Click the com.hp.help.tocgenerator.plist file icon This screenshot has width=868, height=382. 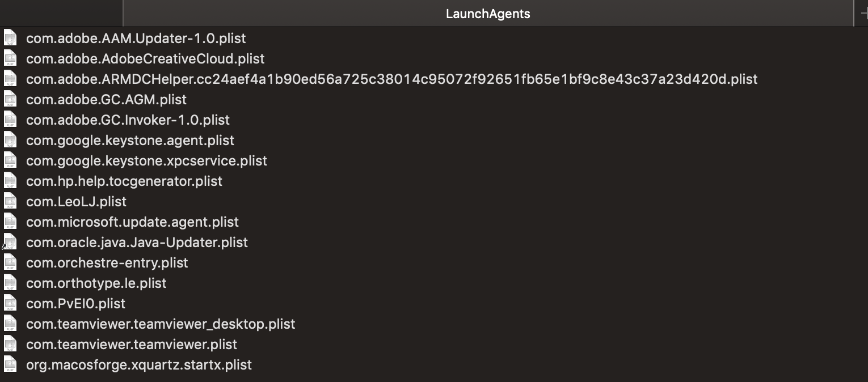coord(10,181)
